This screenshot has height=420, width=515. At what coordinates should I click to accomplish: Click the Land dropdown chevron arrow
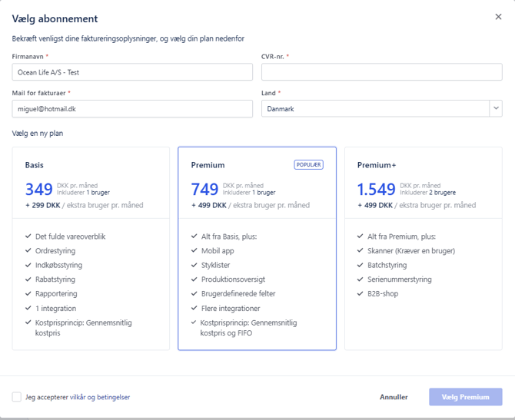pos(495,109)
